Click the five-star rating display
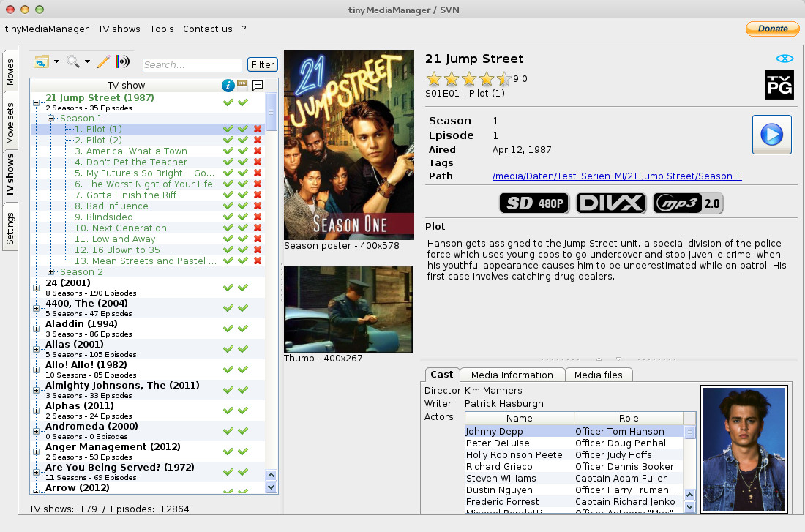This screenshot has height=532, width=805. (468, 78)
